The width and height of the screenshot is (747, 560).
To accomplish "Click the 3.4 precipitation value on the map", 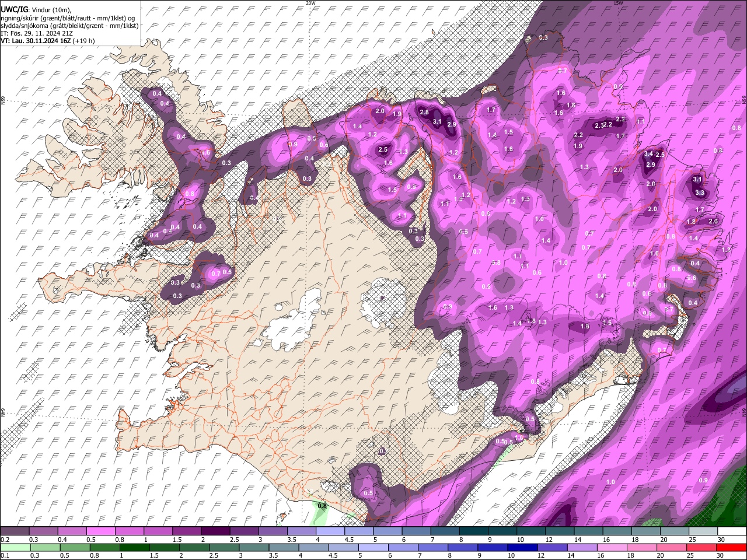I will tap(648, 154).
